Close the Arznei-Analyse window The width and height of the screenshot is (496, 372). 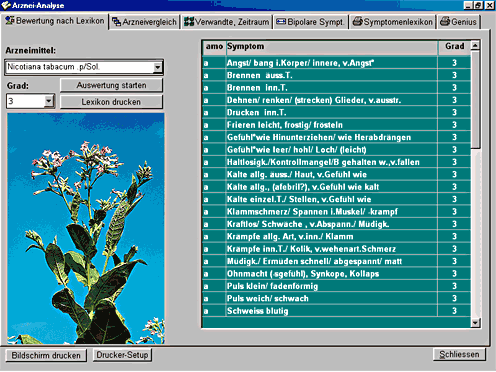[489, 5]
